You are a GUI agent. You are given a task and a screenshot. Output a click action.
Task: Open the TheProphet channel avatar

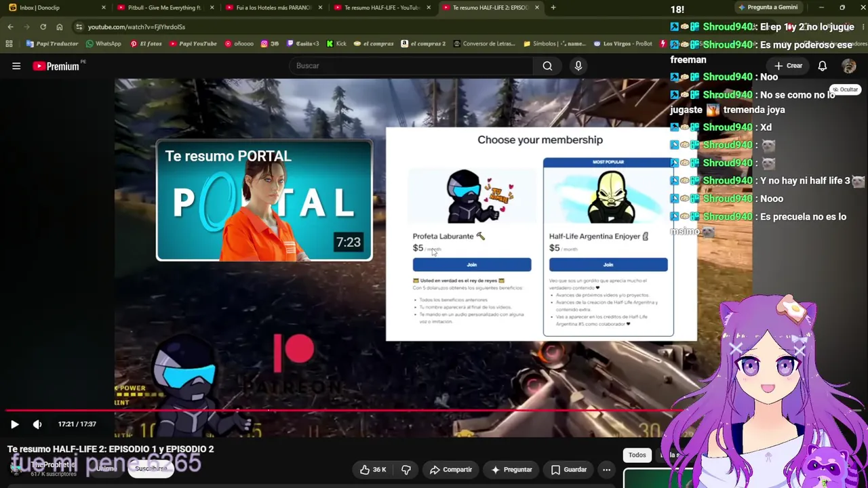click(16, 468)
